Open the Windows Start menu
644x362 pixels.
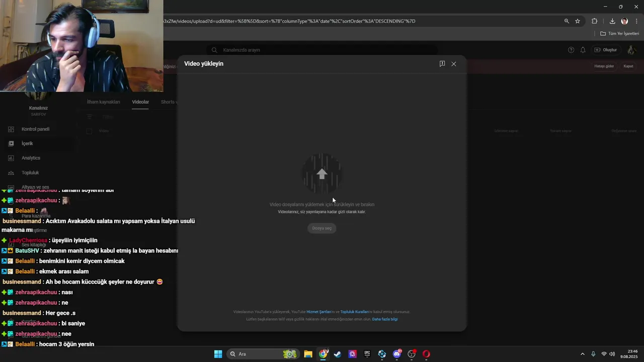pos(218,354)
